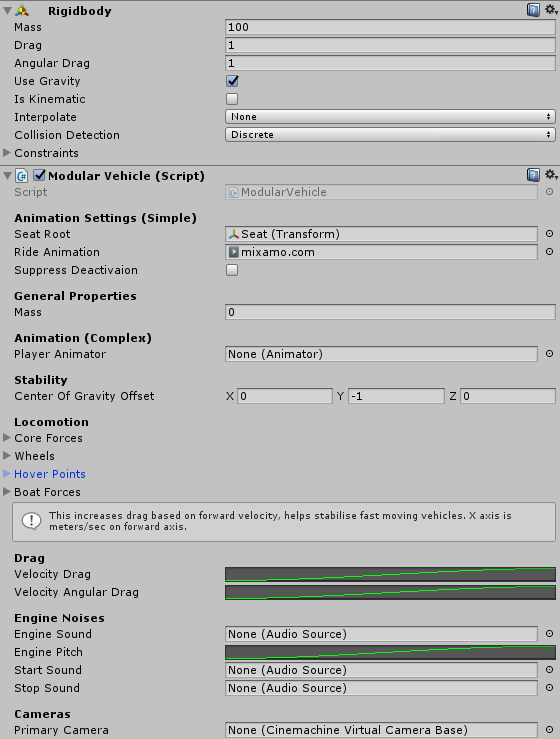Click the Player Animator label
Image resolution: width=560 pixels, height=739 pixels.
60,354
